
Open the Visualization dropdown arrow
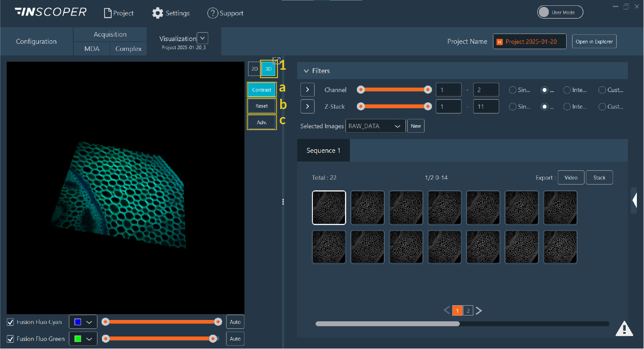pos(202,38)
